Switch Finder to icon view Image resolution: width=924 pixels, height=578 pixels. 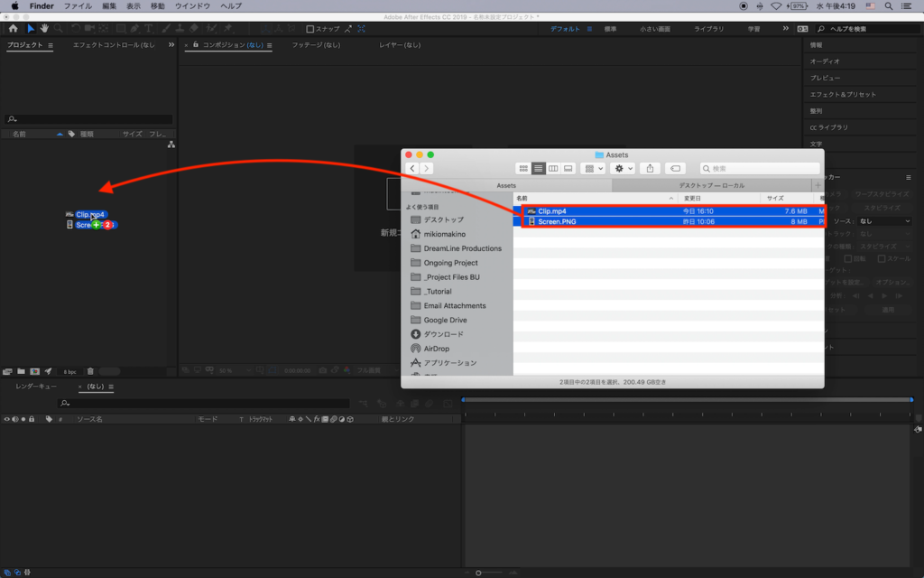(523, 169)
